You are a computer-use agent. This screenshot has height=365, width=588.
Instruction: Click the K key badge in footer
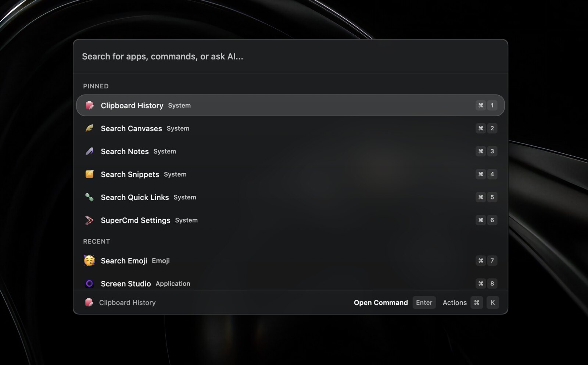[492, 302]
